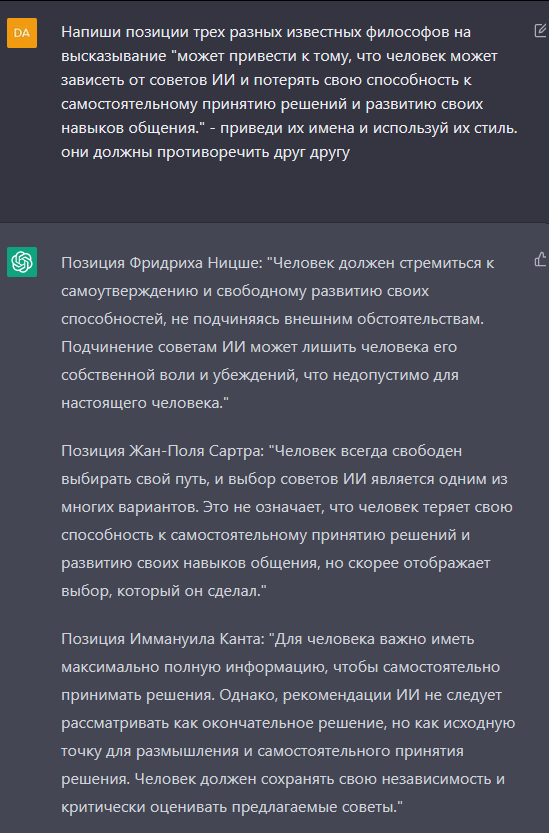
Task: Click the user prompt beginning 'Напиши позиции'
Action: [x=289, y=92]
